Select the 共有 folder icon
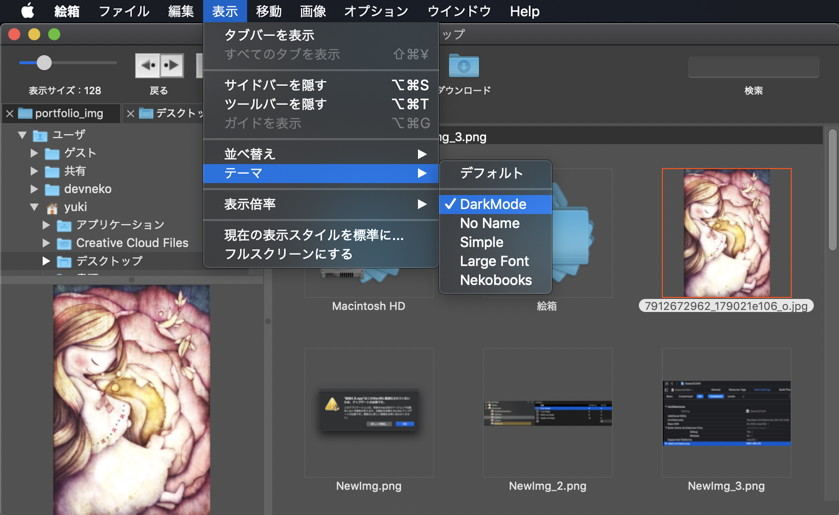839x515 pixels. coord(52,171)
